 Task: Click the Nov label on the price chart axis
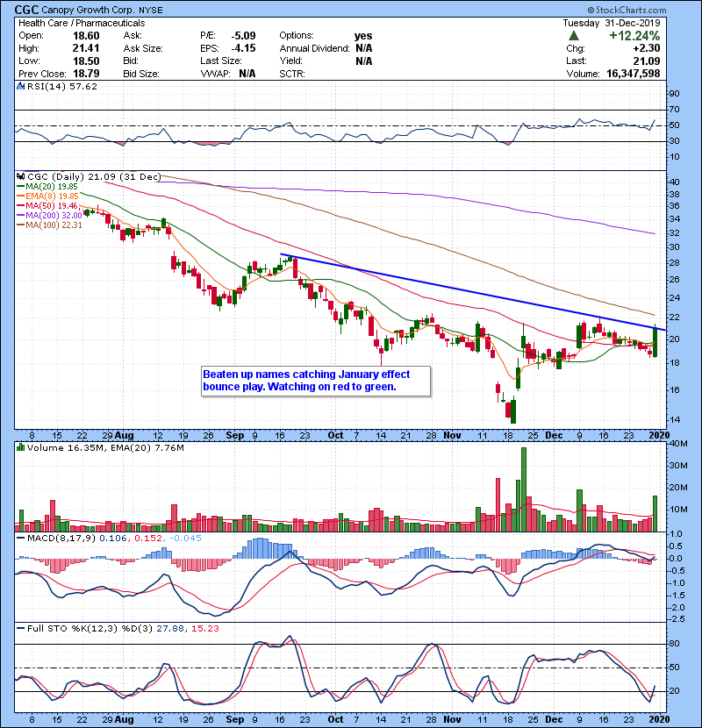452,436
